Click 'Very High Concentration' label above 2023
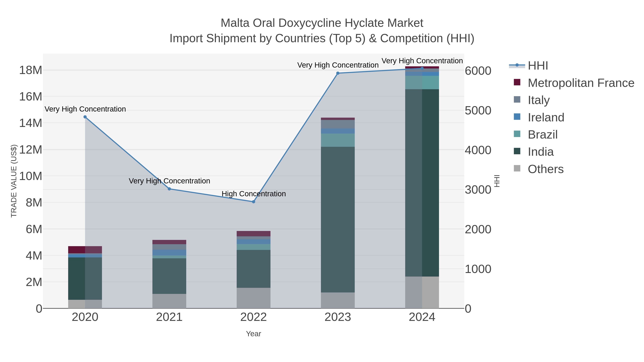Screen dimensions: 644x362 click(338, 65)
